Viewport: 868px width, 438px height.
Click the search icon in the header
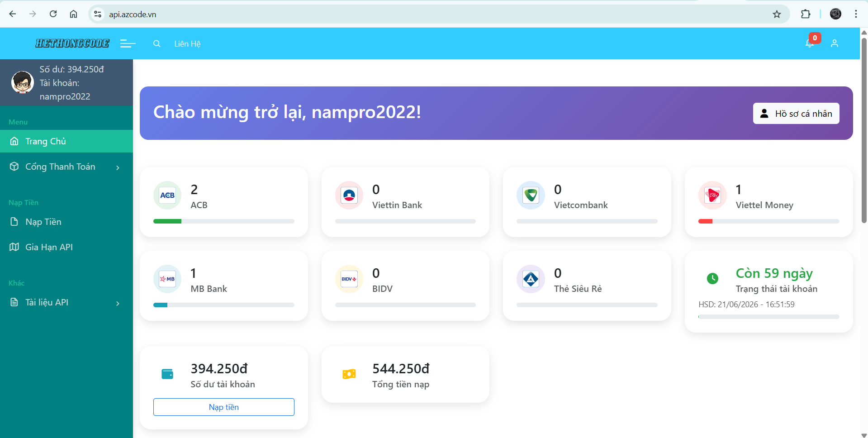point(157,43)
